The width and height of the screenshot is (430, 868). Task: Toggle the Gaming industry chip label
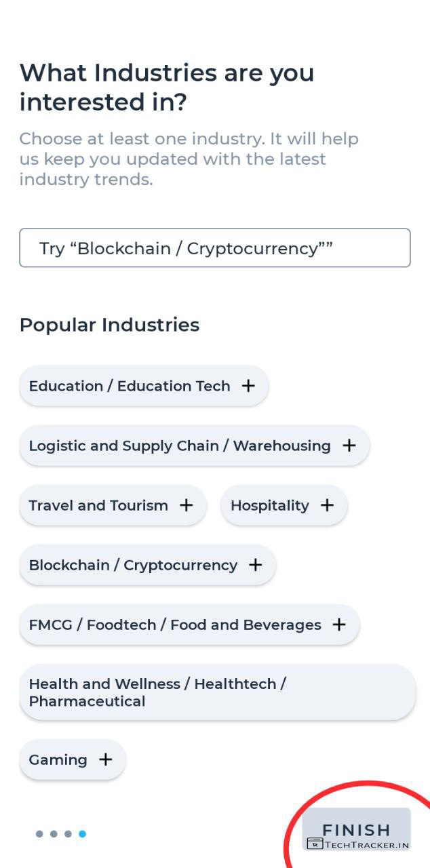point(58,759)
